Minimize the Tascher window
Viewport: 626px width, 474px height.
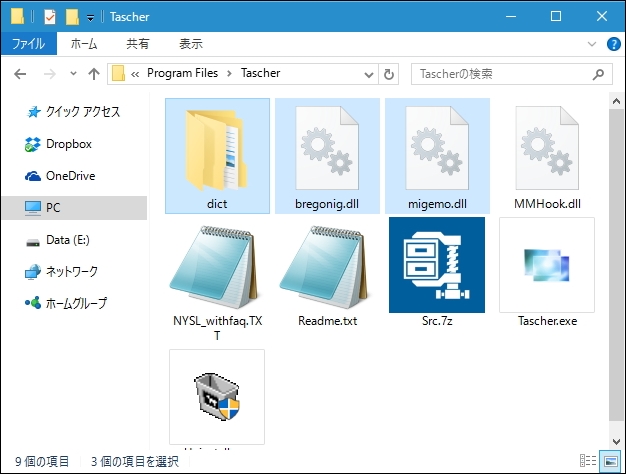pyautogui.click(x=511, y=16)
